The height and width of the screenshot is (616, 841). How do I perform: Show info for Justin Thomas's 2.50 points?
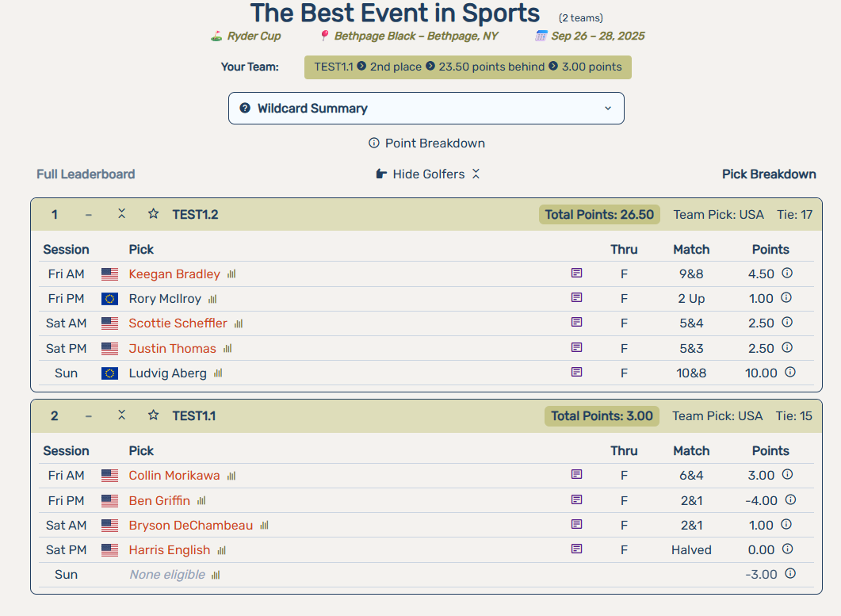point(787,348)
